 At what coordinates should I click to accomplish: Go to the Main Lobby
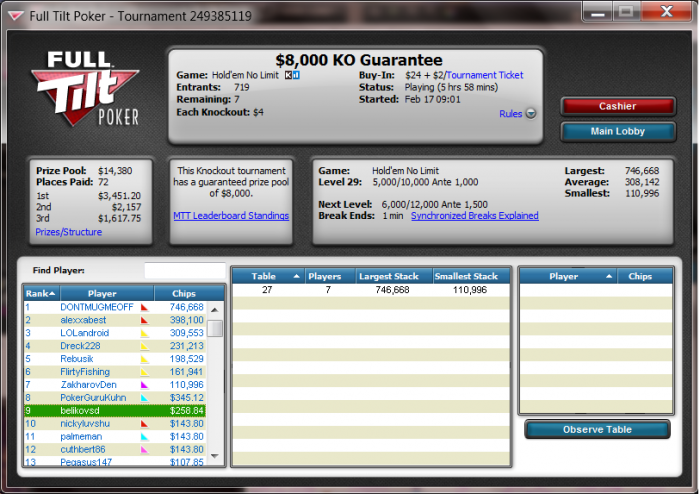(618, 131)
